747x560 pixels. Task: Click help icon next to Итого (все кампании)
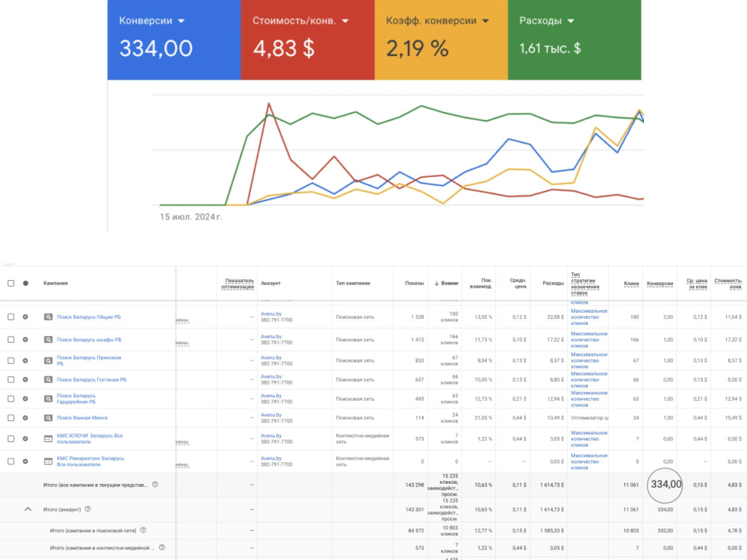point(155,485)
